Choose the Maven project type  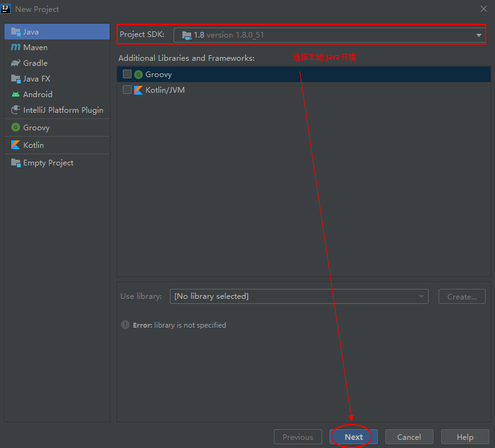(57, 48)
